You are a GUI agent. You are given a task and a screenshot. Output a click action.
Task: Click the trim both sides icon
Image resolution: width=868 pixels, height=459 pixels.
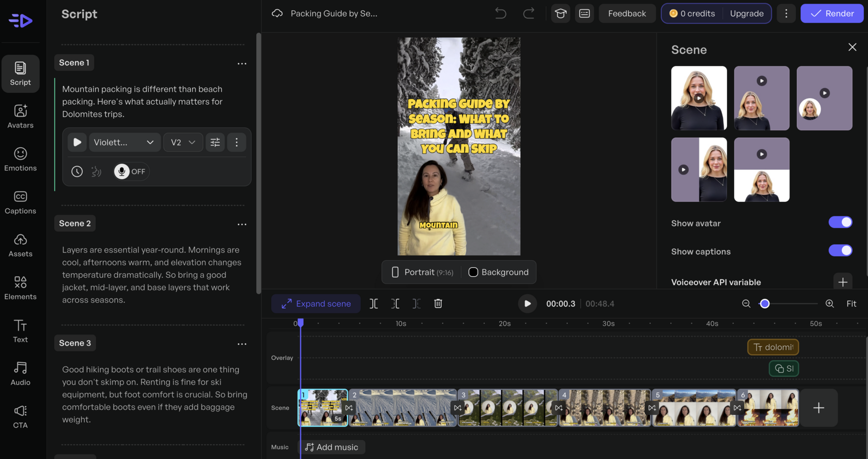(395, 304)
